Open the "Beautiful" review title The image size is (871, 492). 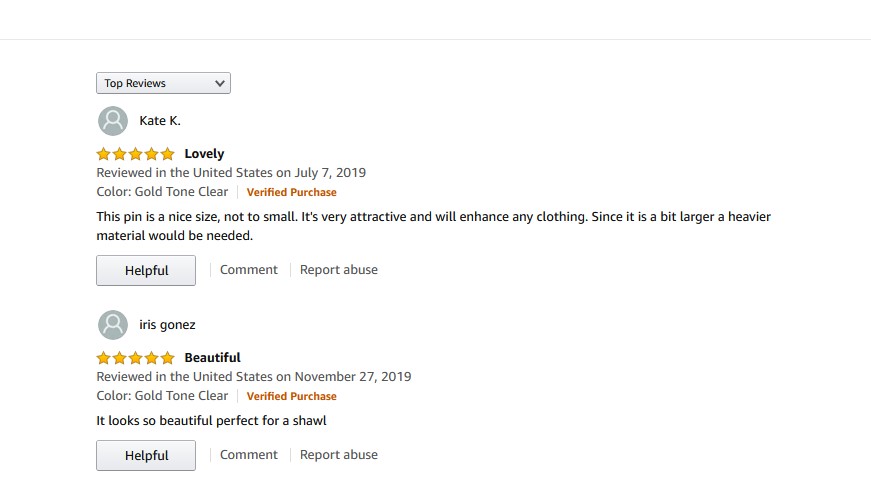pyautogui.click(x=212, y=358)
